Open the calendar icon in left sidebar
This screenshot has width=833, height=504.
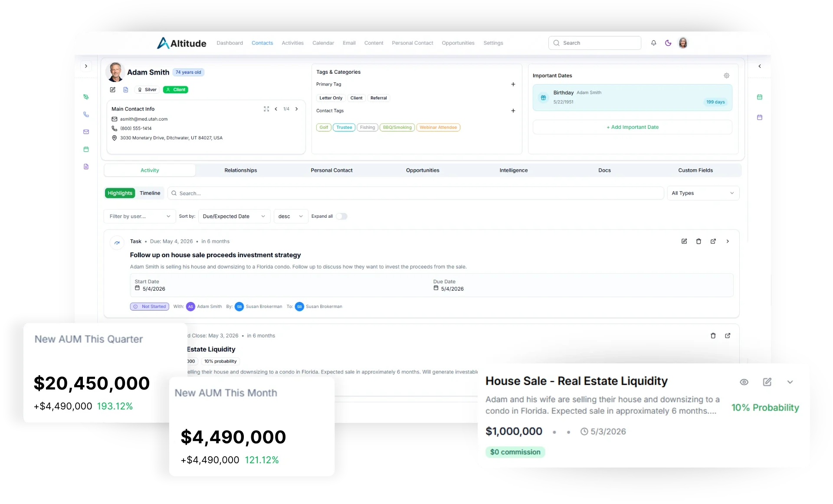(86, 149)
